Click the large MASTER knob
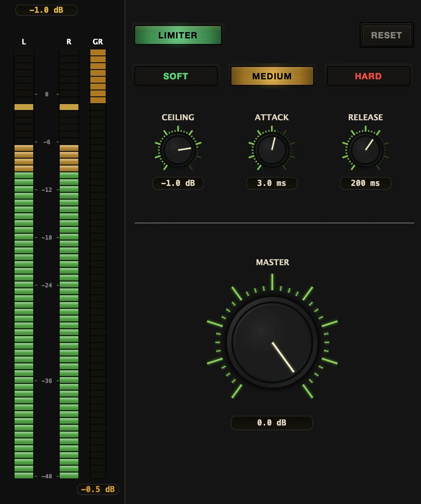 (x=272, y=342)
